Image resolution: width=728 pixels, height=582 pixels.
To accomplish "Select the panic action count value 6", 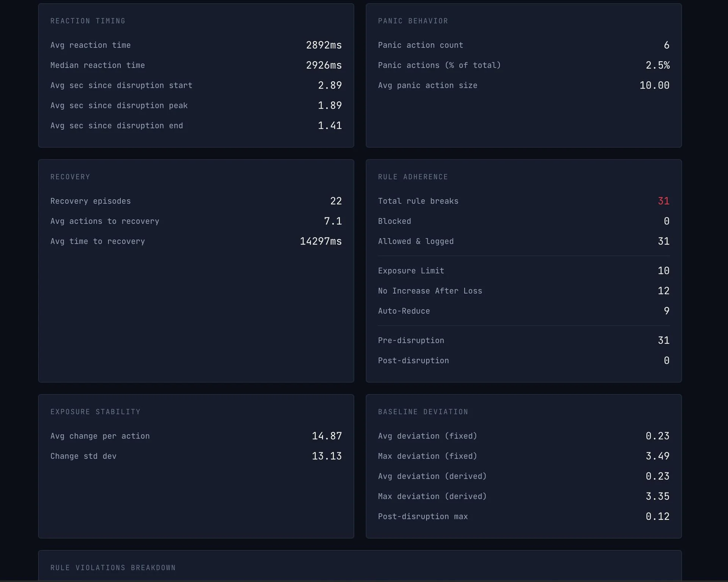I will point(667,45).
